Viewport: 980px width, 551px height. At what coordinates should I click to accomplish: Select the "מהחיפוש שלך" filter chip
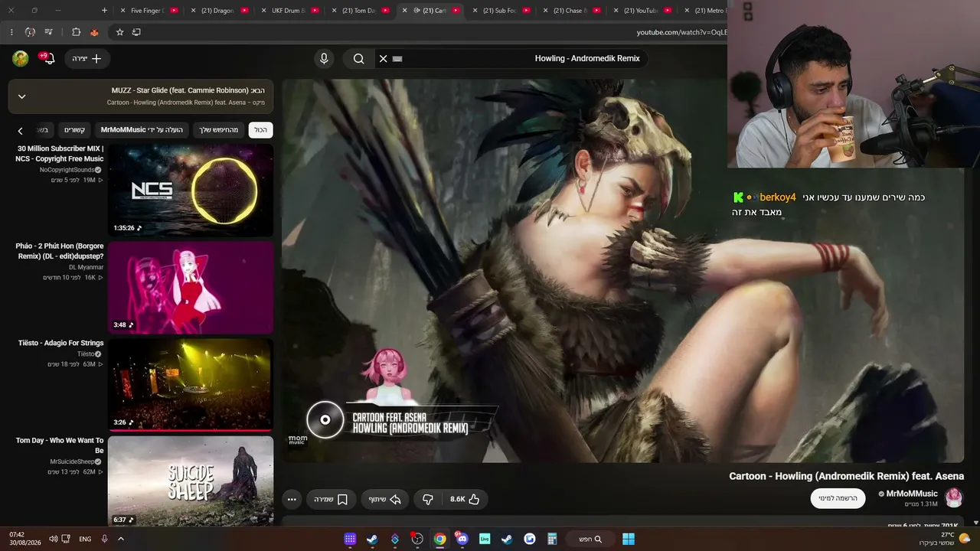click(219, 130)
